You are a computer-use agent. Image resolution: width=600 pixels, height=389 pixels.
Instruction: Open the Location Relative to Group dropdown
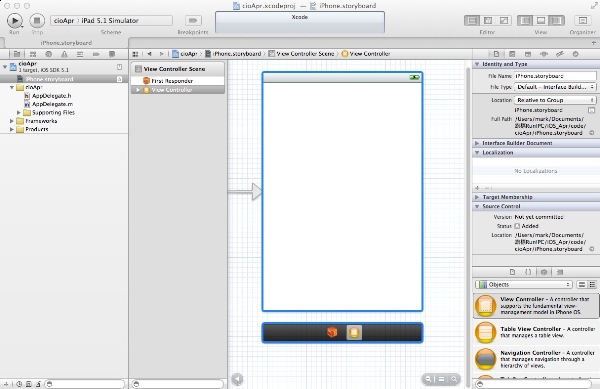[555, 100]
